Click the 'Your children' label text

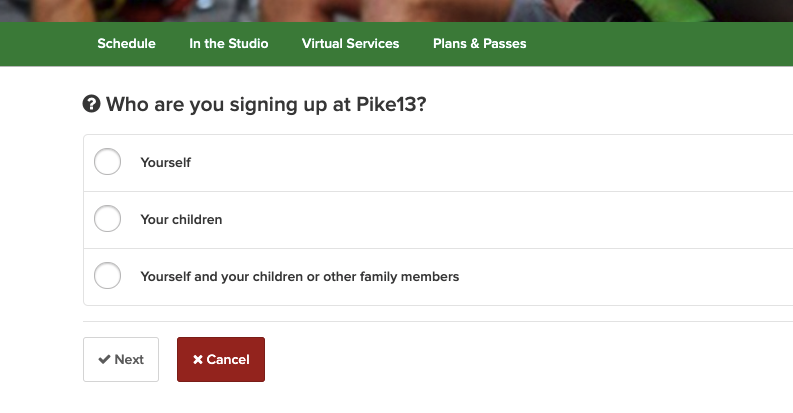pyautogui.click(x=181, y=219)
